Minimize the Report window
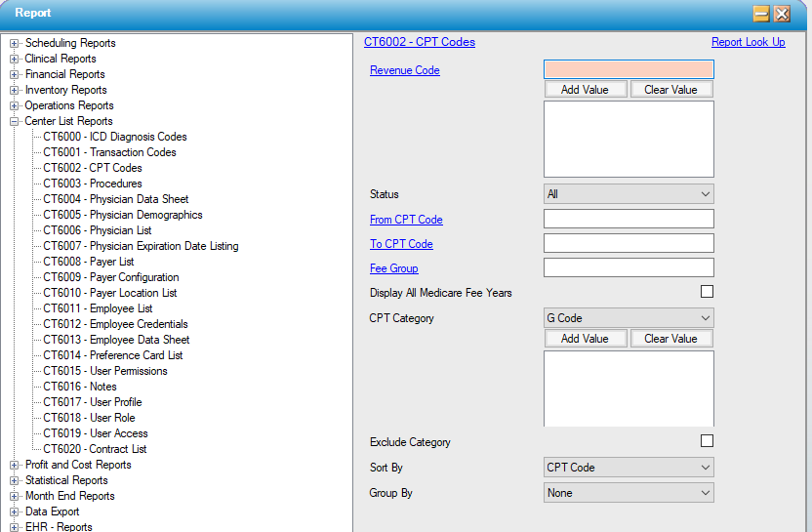The image size is (812, 532). [761, 14]
